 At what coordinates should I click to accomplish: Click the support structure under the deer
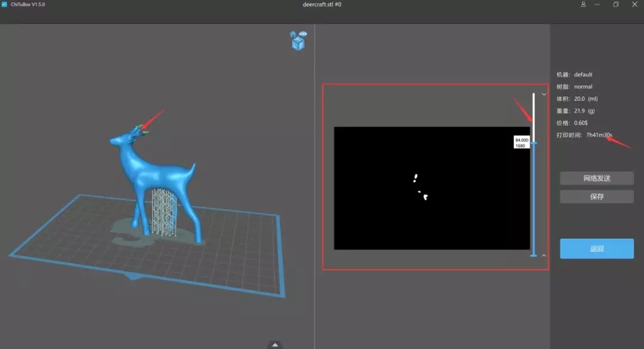[163, 210]
